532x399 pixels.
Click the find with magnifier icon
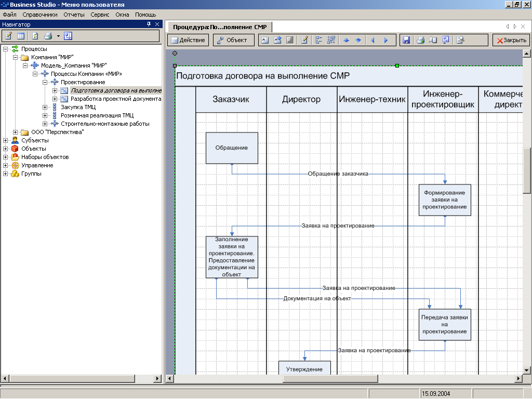click(460, 40)
